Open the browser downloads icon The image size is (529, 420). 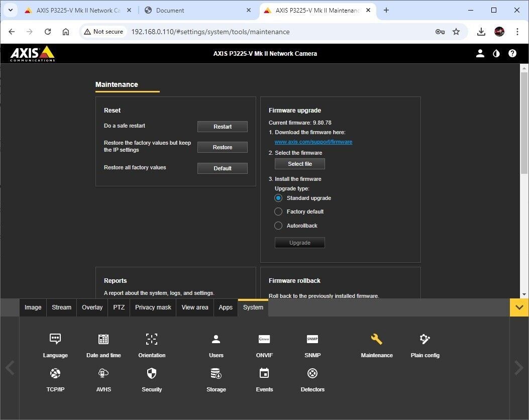pyautogui.click(x=481, y=32)
